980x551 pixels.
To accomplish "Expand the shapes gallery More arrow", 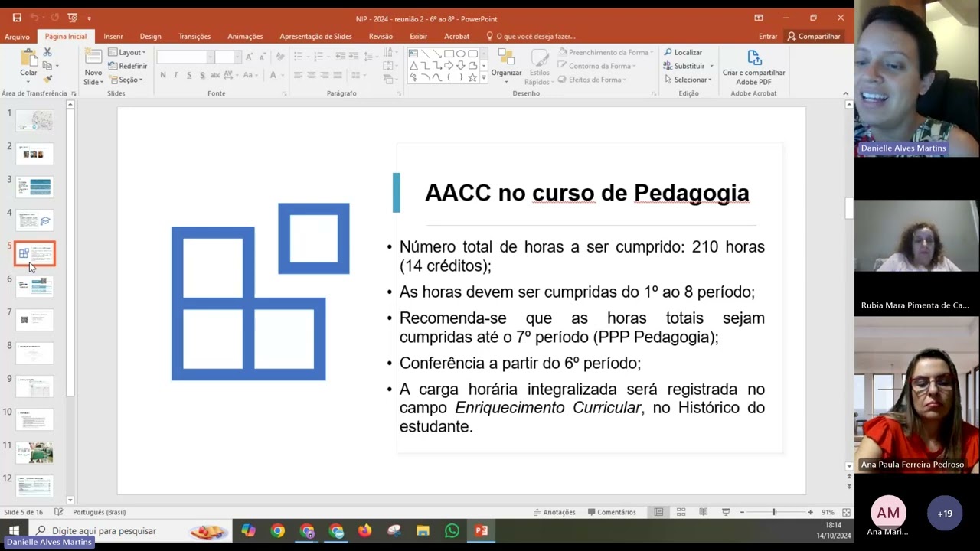I will pos(483,78).
